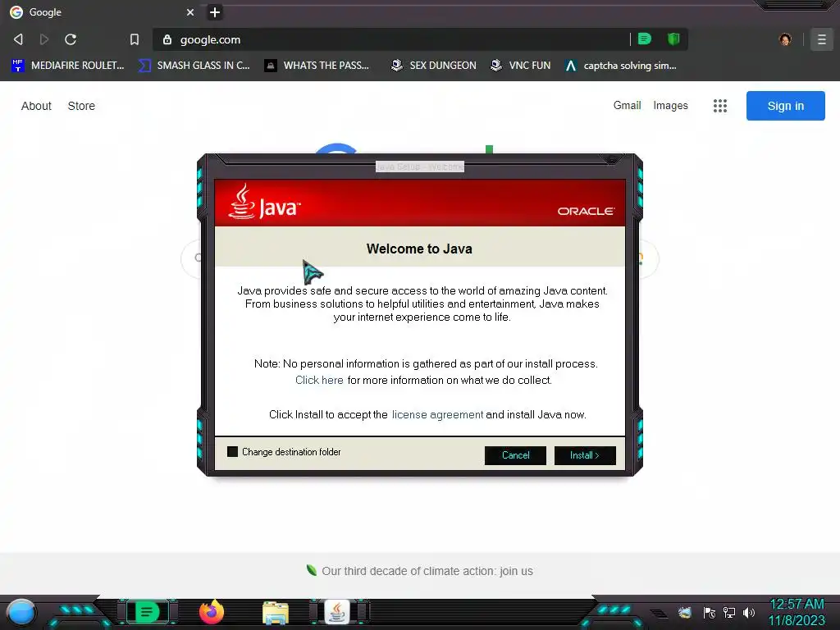
Task: Click the tray icon left of the flag
Action: (x=685, y=612)
